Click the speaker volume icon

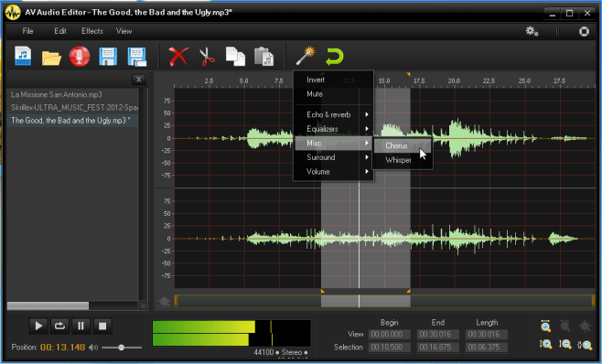(x=93, y=348)
